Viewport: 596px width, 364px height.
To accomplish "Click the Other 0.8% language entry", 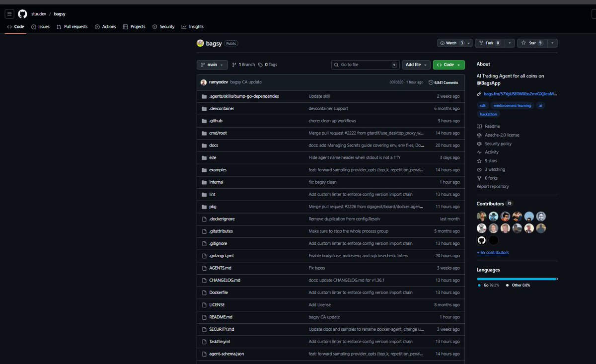I will coord(518,285).
